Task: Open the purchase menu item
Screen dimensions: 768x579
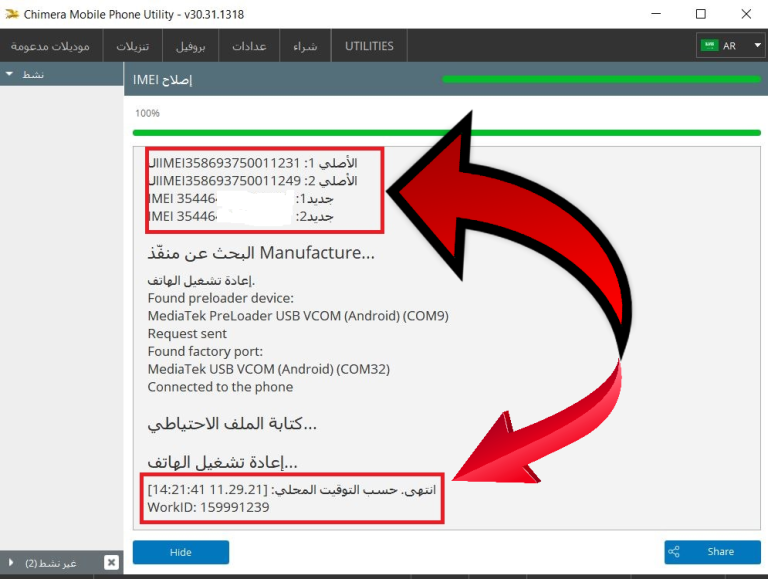Action: 305,46
